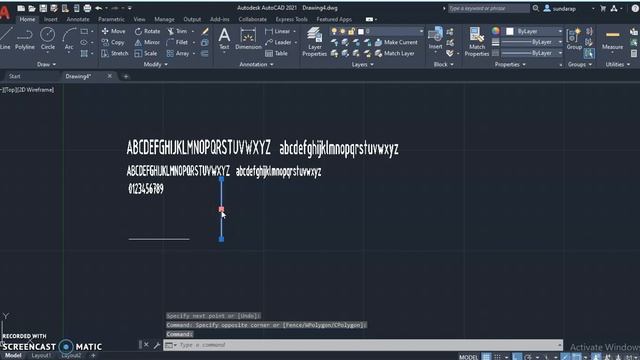Click the Undo arrow
This screenshot has width=640, height=360.
[x=98, y=8]
